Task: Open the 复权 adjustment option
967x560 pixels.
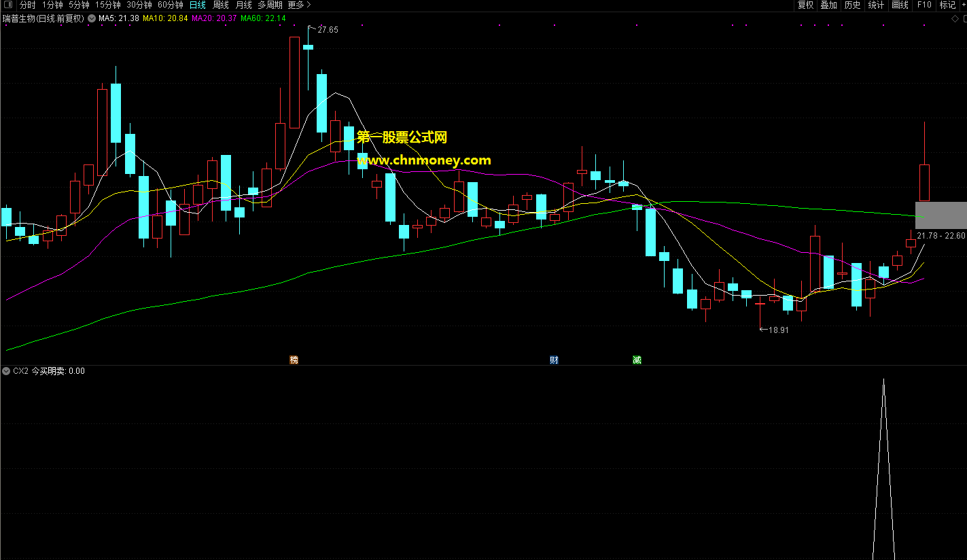Action: click(805, 5)
